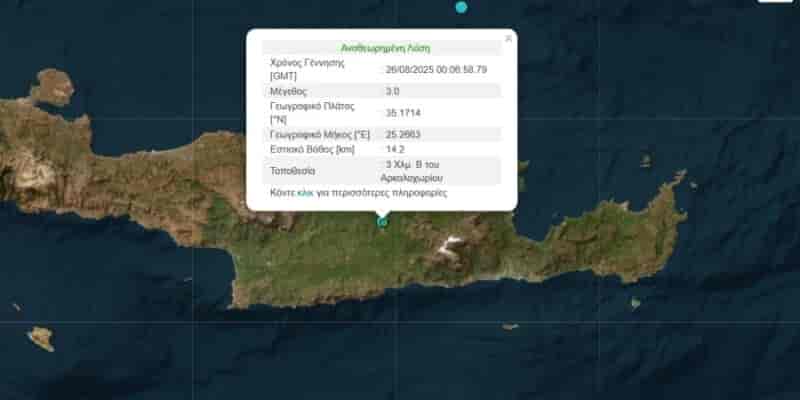Image resolution: width=800 pixels, height=400 pixels.
Task: Click the islet off the northwest coast
Action: pos(53,87)
